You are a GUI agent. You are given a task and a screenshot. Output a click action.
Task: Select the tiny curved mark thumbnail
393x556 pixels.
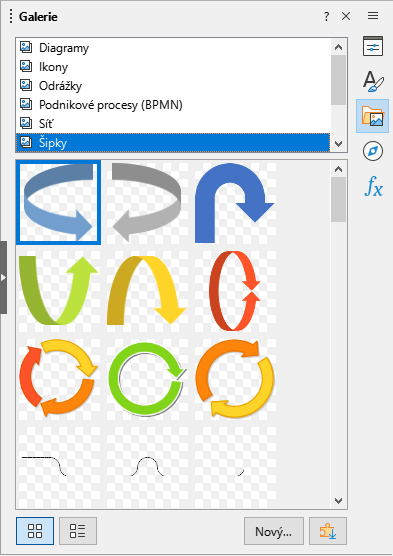[x=234, y=467]
